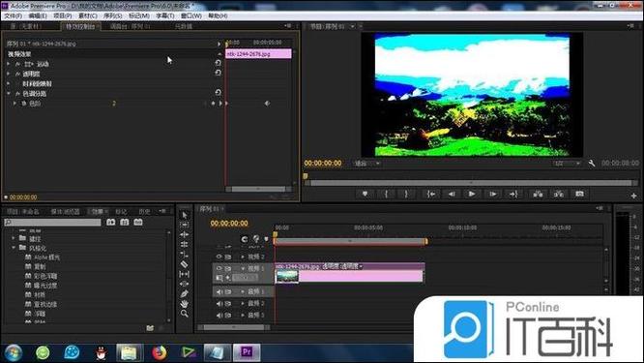Open the program monitor wrench settings
Viewport: 644px width, 363px height.
tap(592, 164)
